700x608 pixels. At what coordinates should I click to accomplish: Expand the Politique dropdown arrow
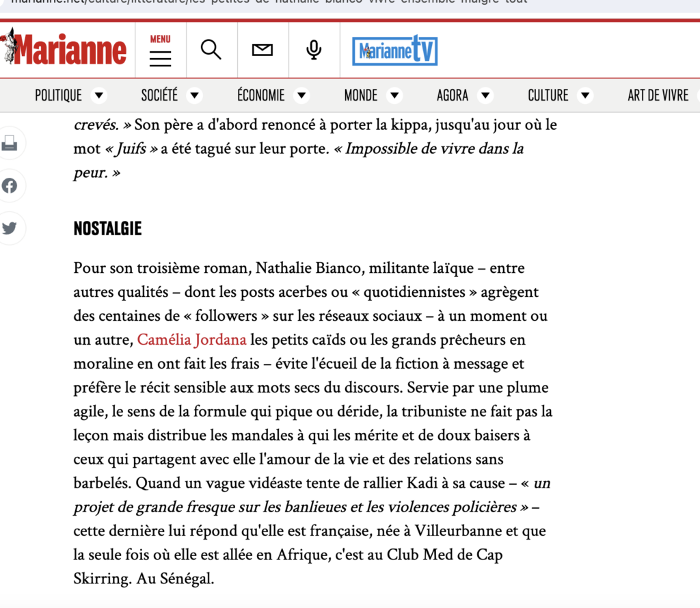click(99, 96)
